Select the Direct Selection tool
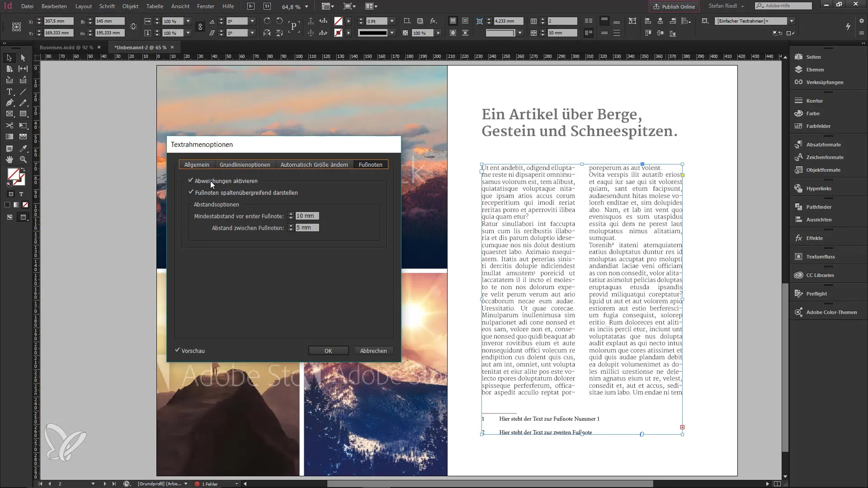This screenshot has width=868, height=488. (x=23, y=58)
